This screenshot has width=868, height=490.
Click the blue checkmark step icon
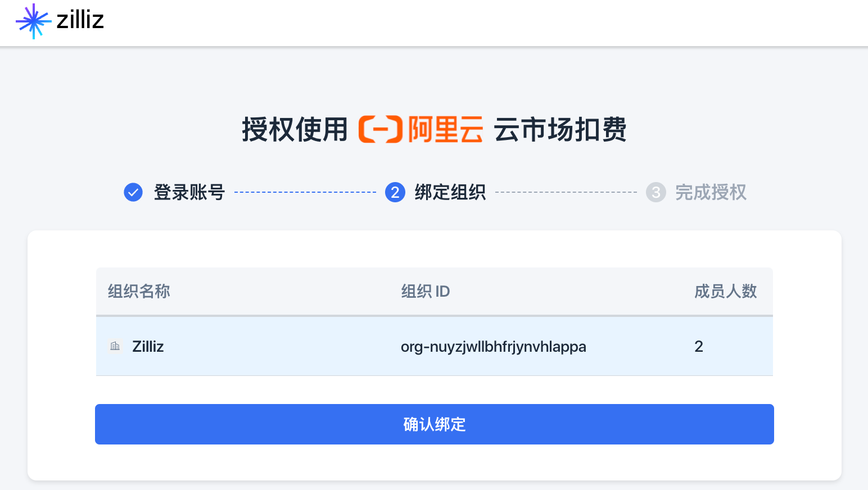(133, 192)
